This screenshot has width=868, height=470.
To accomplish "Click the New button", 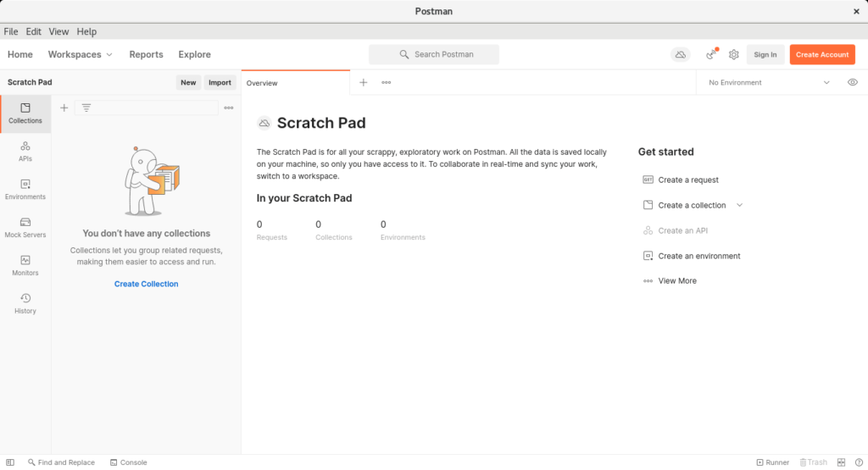I will (188, 82).
